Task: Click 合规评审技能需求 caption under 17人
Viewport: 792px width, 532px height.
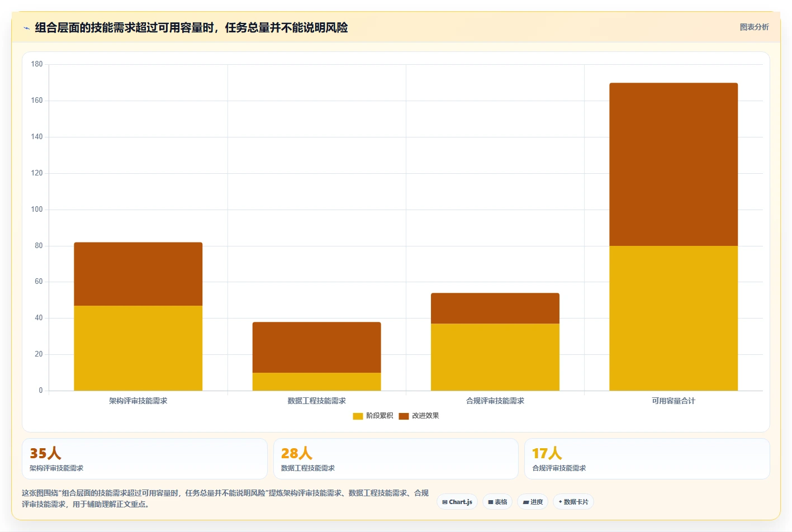Action: coord(559,468)
